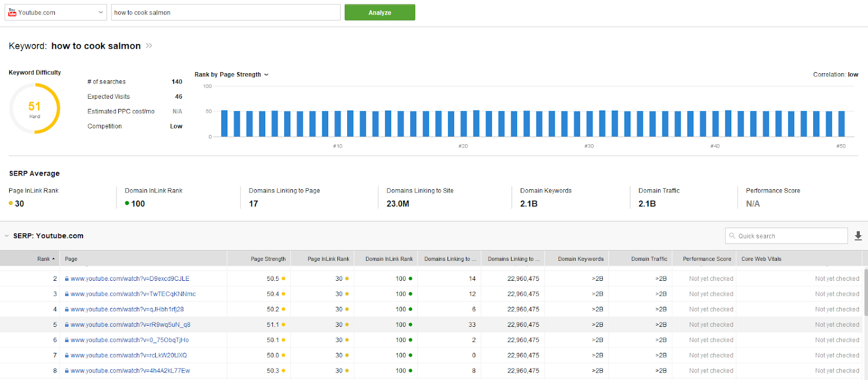The width and height of the screenshot is (868, 380).
Task: Click the lock icon beside watch?v=TwTECqKNNmc
Action: [67, 294]
